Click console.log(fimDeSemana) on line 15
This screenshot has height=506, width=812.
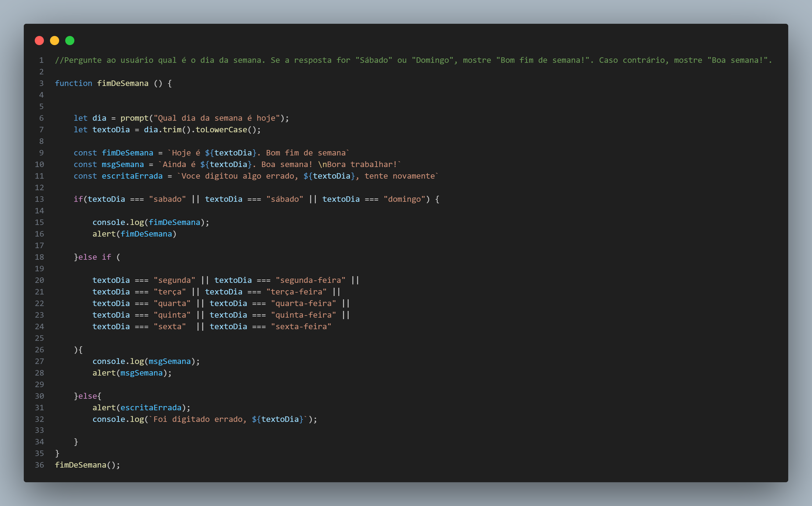pyautogui.click(x=151, y=223)
